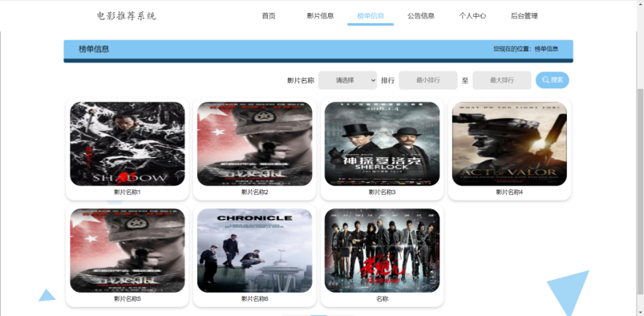The image size is (644, 316).
Task: Open the Sherlock poster thumbnail
Action: [x=382, y=144]
